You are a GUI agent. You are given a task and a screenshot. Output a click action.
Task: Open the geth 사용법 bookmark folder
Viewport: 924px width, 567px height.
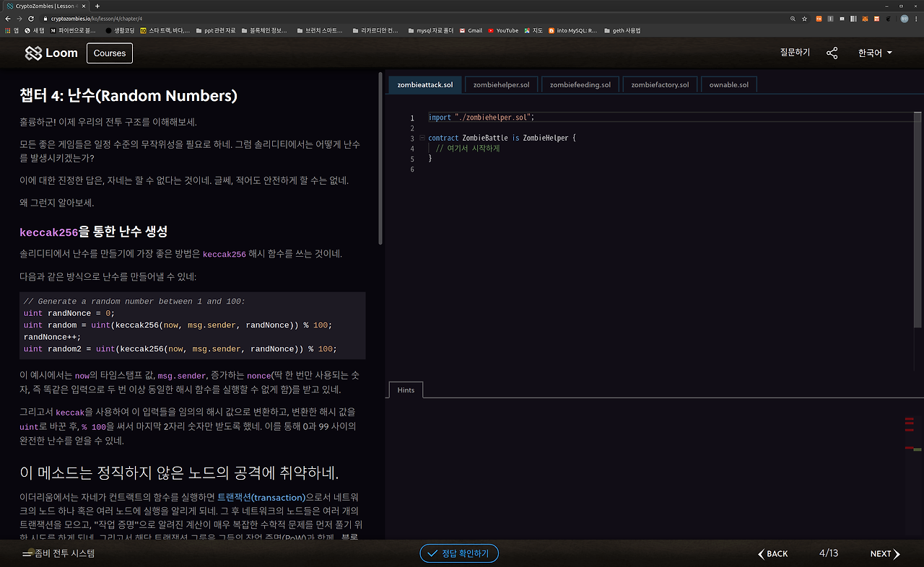(622, 31)
